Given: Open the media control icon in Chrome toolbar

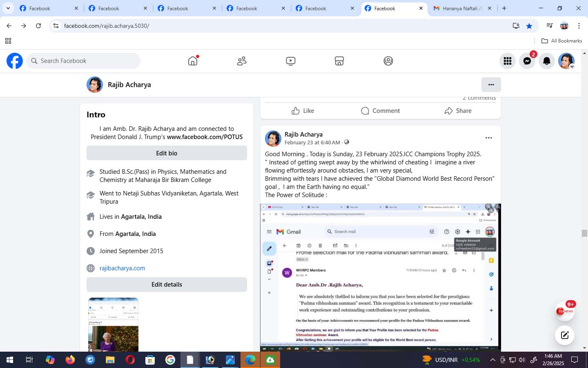Looking at the screenshot, I should pos(550,26).
